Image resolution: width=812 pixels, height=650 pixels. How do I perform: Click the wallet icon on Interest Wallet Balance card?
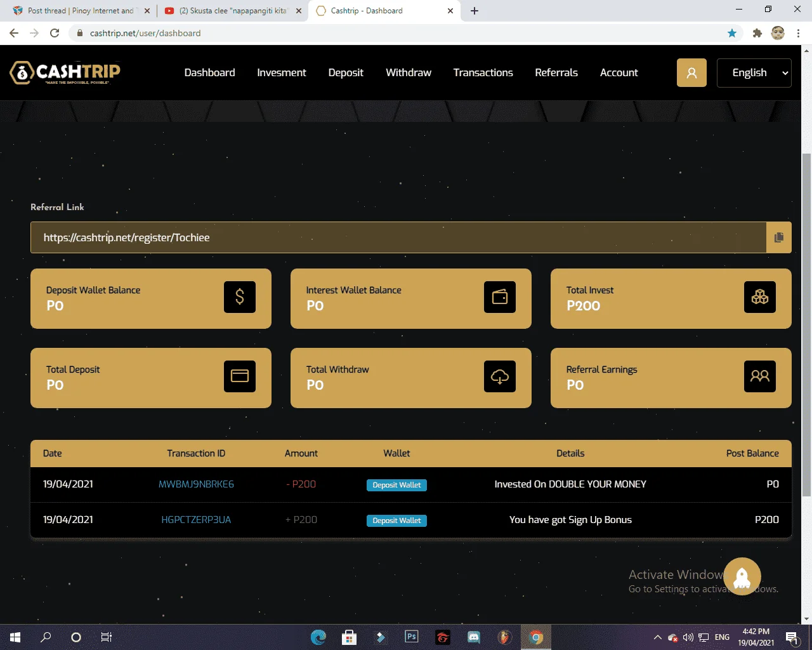click(500, 297)
